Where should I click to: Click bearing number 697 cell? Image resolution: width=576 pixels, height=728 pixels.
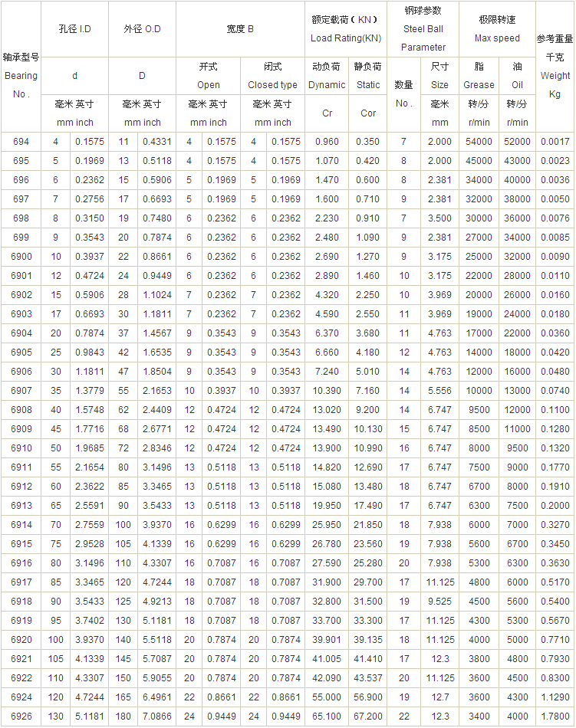[21, 199]
